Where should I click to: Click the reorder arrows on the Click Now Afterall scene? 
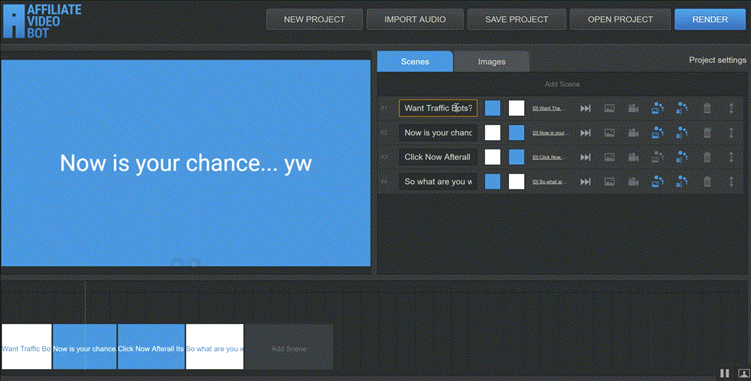coord(731,157)
